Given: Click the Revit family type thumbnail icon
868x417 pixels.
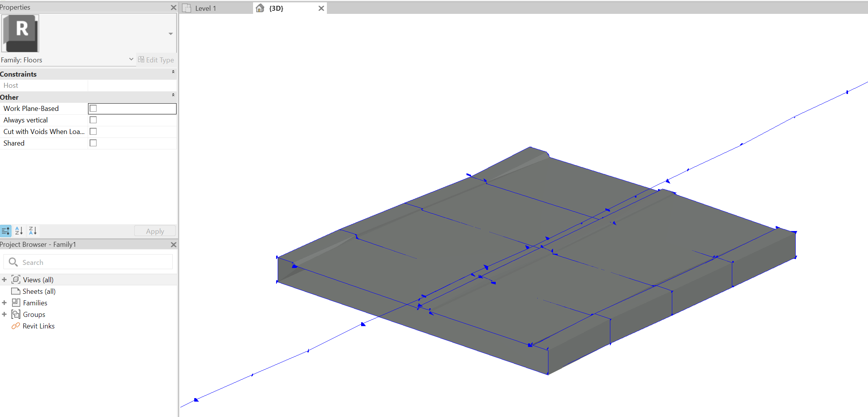Looking at the screenshot, I should coord(21,33).
